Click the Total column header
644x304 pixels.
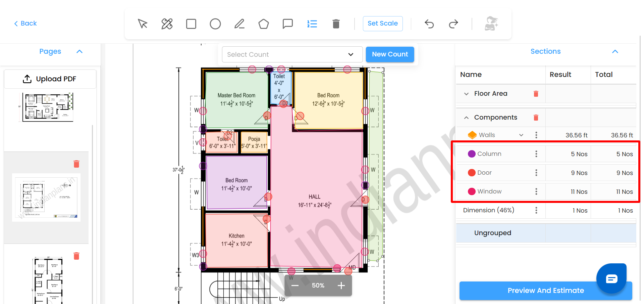click(604, 75)
